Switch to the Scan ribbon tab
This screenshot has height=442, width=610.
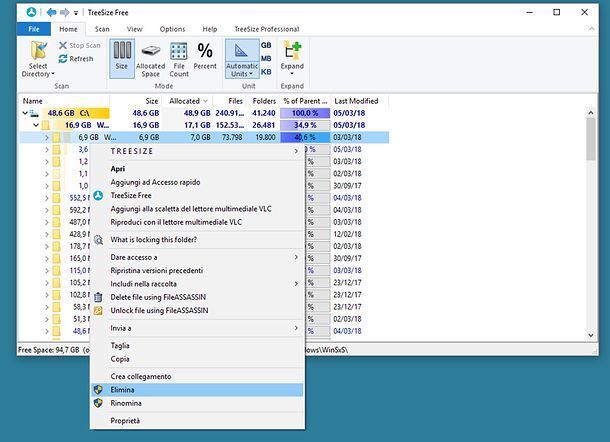[x=102, y=29]
